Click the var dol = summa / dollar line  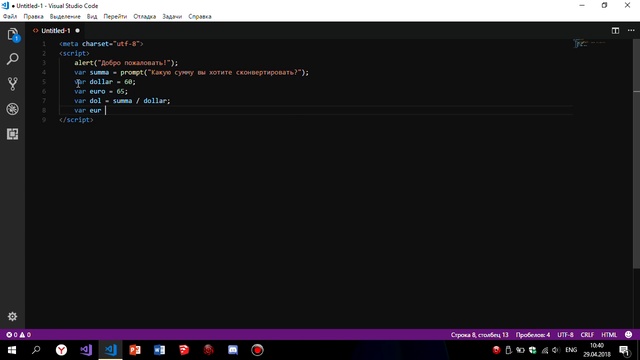[122, 101]
